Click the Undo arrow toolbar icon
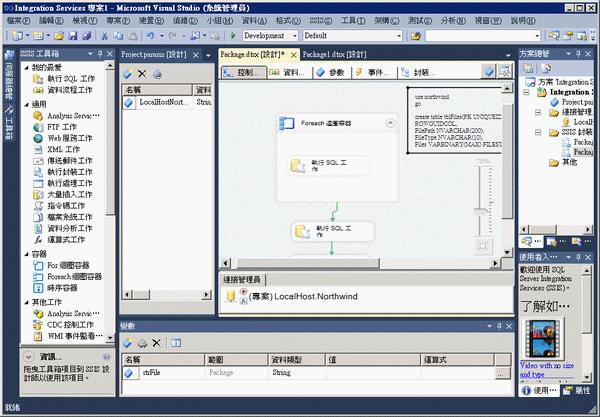This screenshot has width=600, height=417. [150, 36]
